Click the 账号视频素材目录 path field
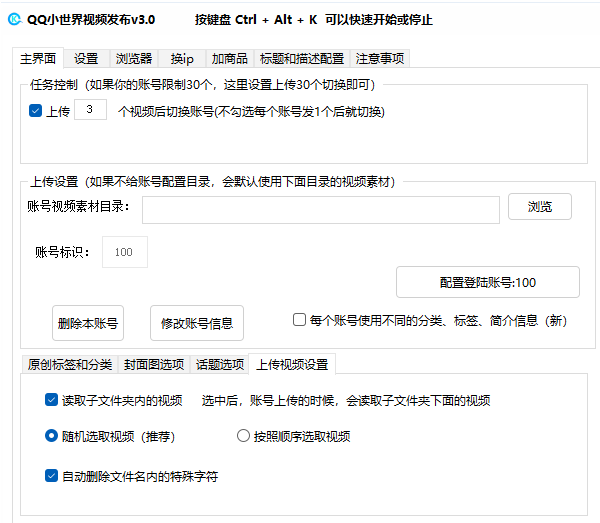600x523 pixels. pos(320,210)
